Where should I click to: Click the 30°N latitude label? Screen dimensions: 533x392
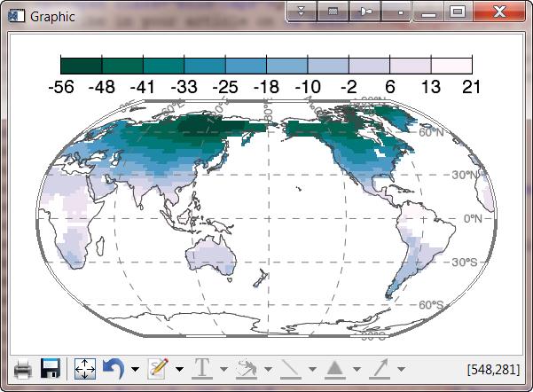(465, 175)
